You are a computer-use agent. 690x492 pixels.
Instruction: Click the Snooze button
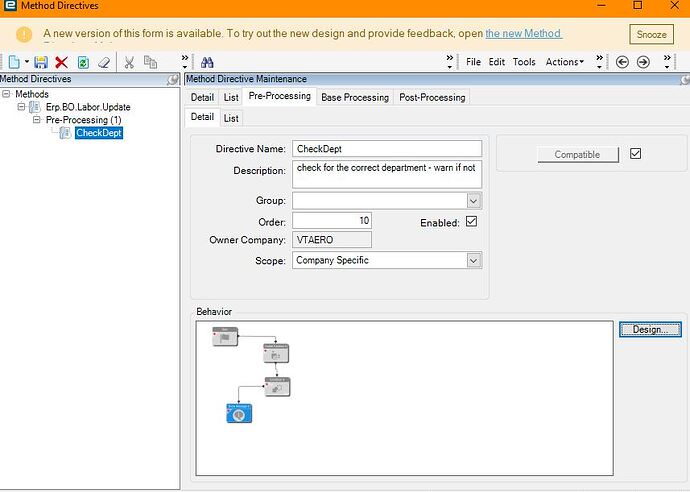pyautogui.click(x=651, y=34)
